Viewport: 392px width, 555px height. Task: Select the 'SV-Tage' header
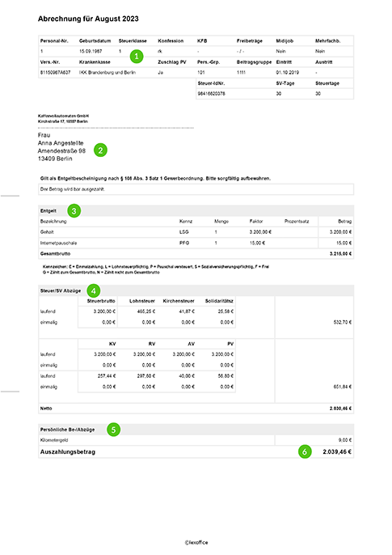pyautogui.click(x=285, y=83)
